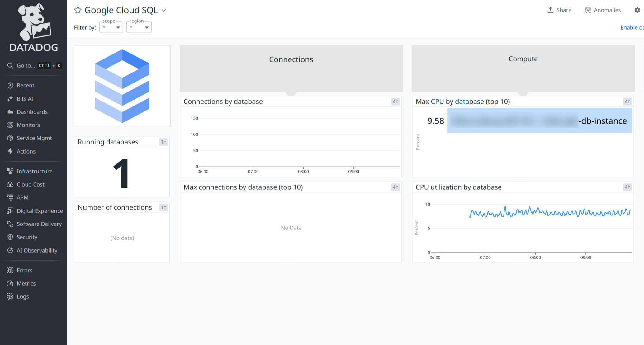The height and width of the screenshot is (345, 644).
Task: Open the settings gear icon
Action: (x=637, y=10)
